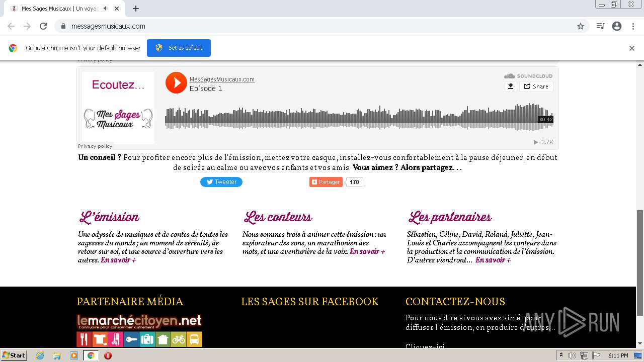Open the red taskbar application icon
The height and width of the screenshot is (362, 644).
click(108, 355)
